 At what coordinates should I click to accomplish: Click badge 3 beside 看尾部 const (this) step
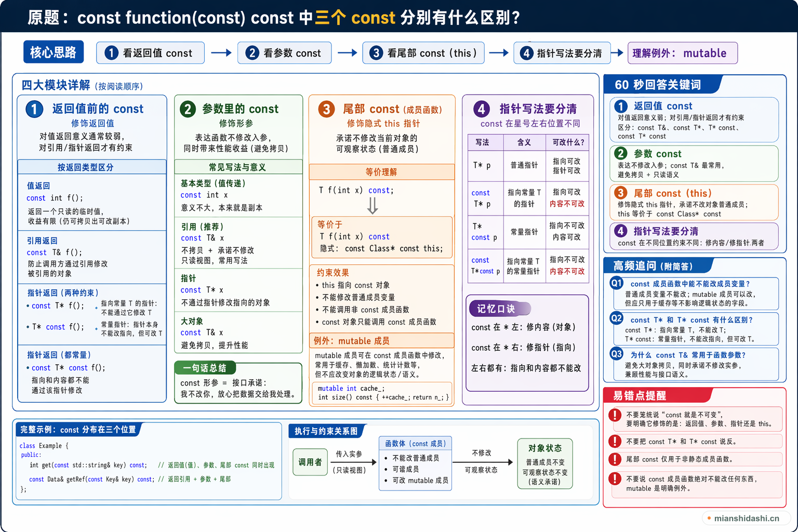[x=376, y=52]
